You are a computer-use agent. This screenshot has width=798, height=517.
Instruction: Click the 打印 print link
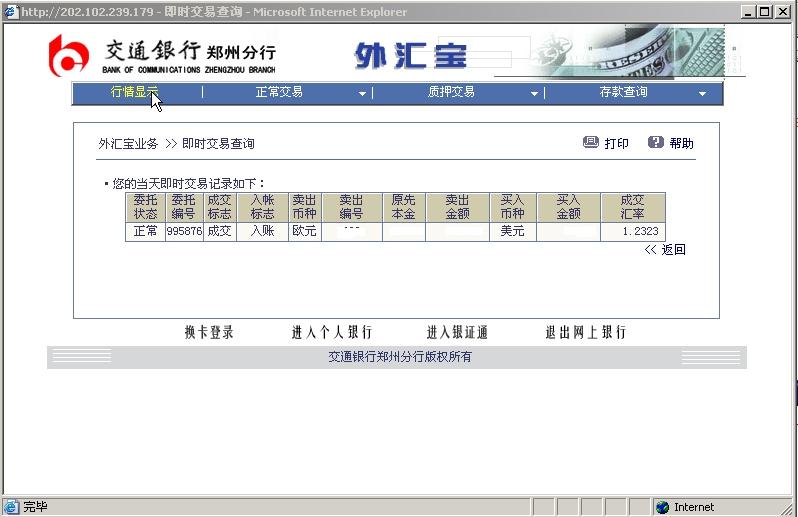(616, 143)
